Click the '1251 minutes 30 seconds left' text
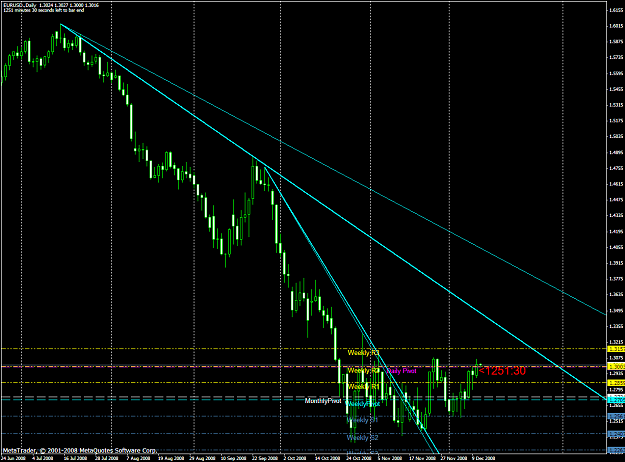Viewport: 625px width, 462px height. (x=44, y=10)
